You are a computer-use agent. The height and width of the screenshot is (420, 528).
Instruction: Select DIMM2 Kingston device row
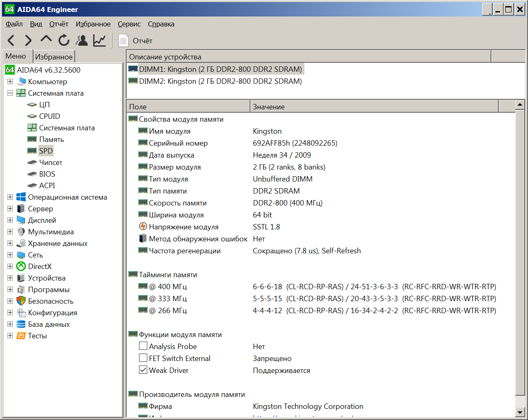coord(216,81)
